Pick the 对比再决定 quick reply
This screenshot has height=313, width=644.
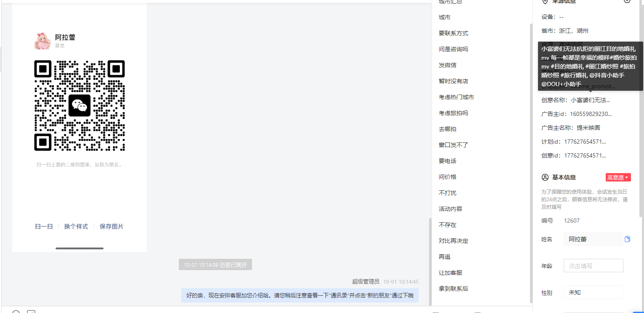[x=453, y=241]
